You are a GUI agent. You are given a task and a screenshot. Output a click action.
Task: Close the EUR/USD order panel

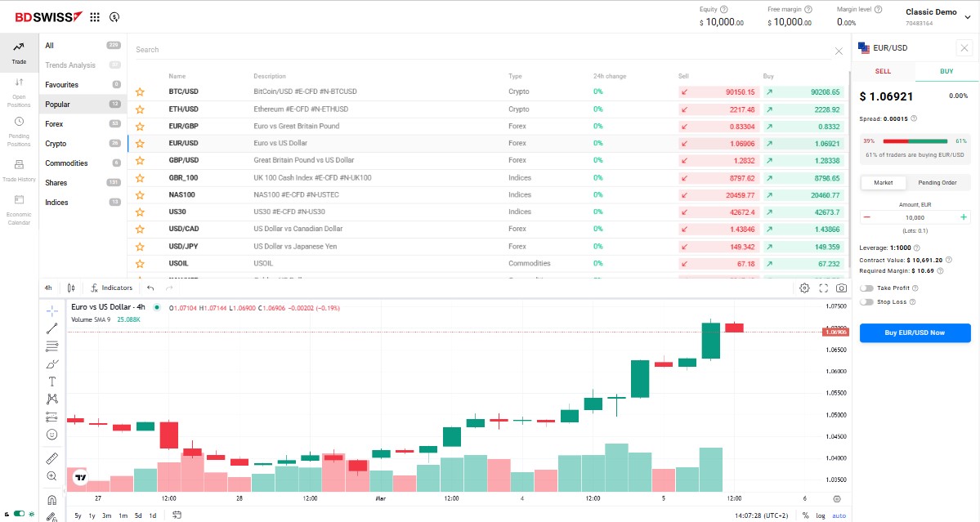click(964, 48)
